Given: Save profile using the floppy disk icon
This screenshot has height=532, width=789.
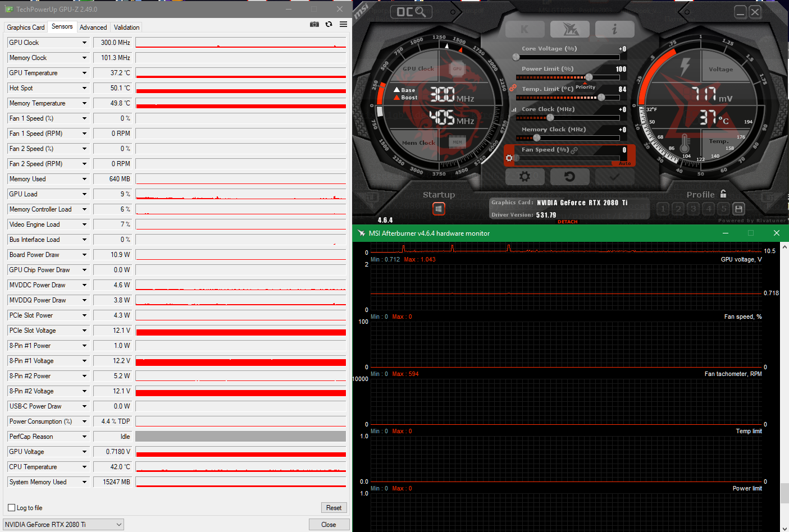Looking at the screenshot, I should click(x=739, y=209).
